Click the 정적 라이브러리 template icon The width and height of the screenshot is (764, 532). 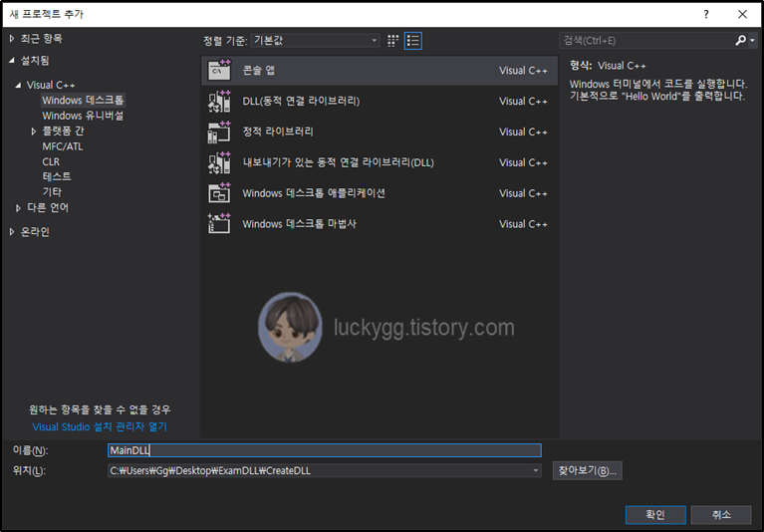tap(219, 132)
